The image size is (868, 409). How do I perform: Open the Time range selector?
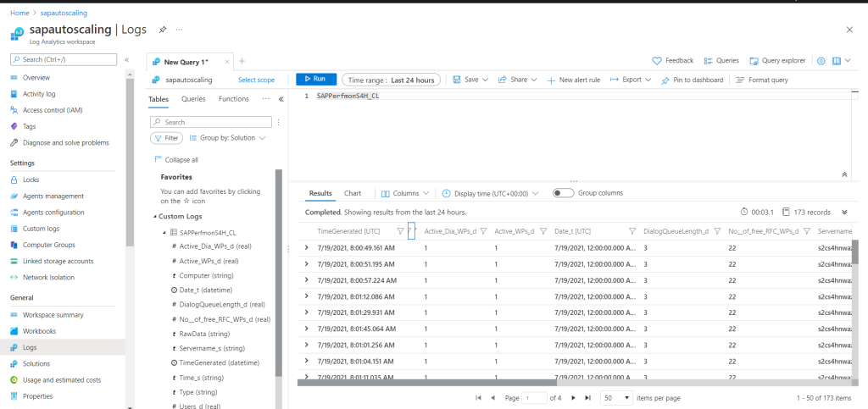point(392,80)
